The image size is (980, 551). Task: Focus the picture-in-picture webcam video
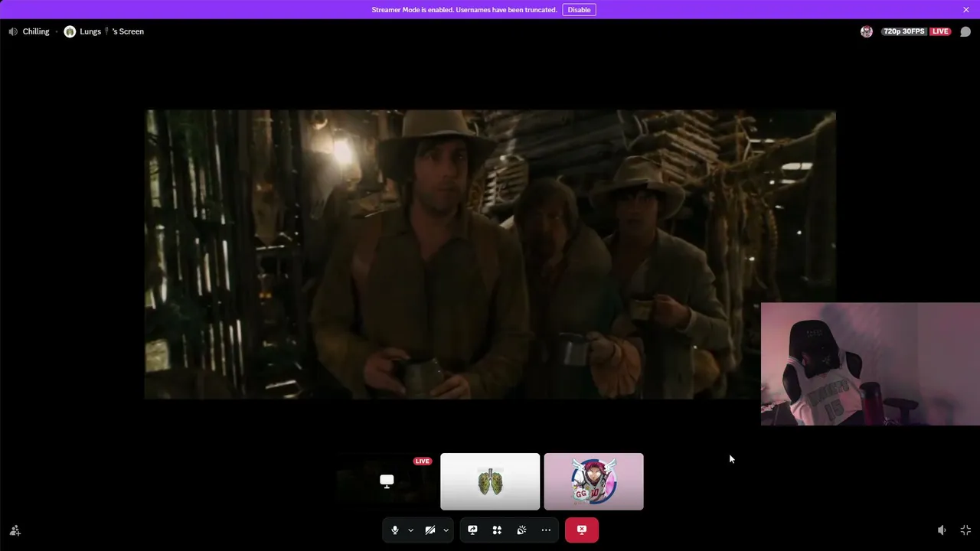(871, 364)
